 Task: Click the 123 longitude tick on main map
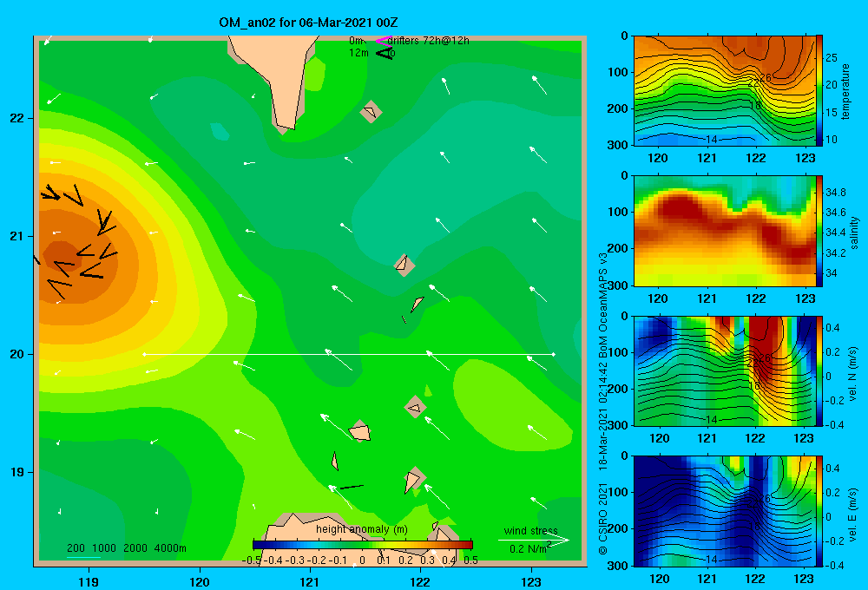[531, 582]
